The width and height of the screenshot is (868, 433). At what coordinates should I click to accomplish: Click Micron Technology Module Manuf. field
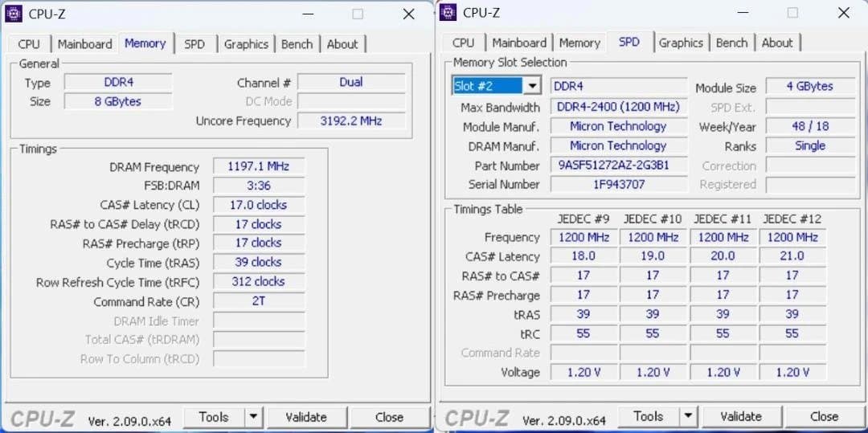click(x=619, y=127)
